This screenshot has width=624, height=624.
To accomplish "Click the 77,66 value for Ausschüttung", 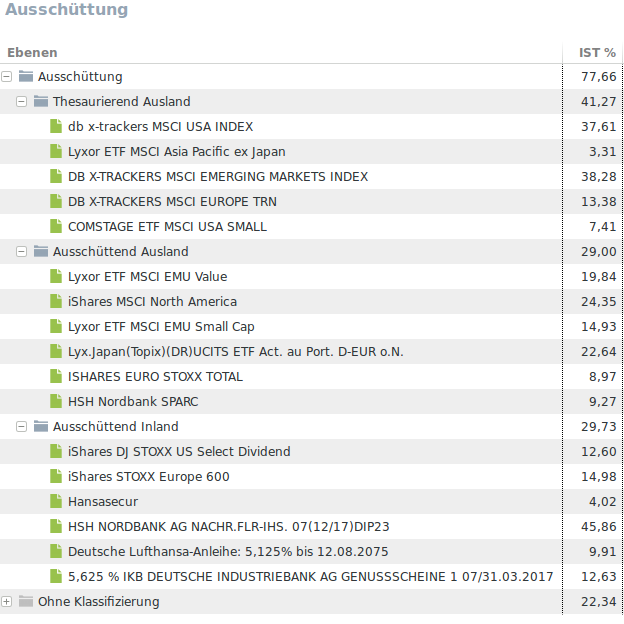I will click(x=599, y=77).
